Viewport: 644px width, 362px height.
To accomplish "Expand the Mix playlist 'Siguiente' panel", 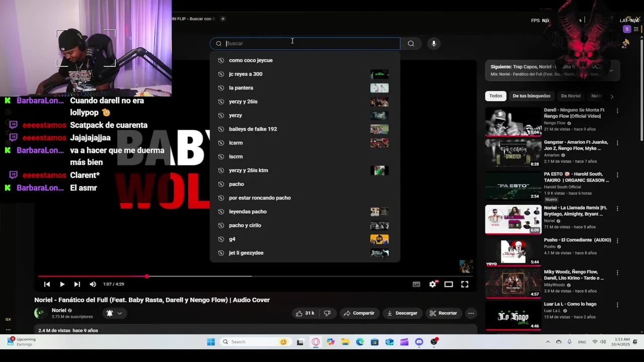I will [x=611, y=70].
